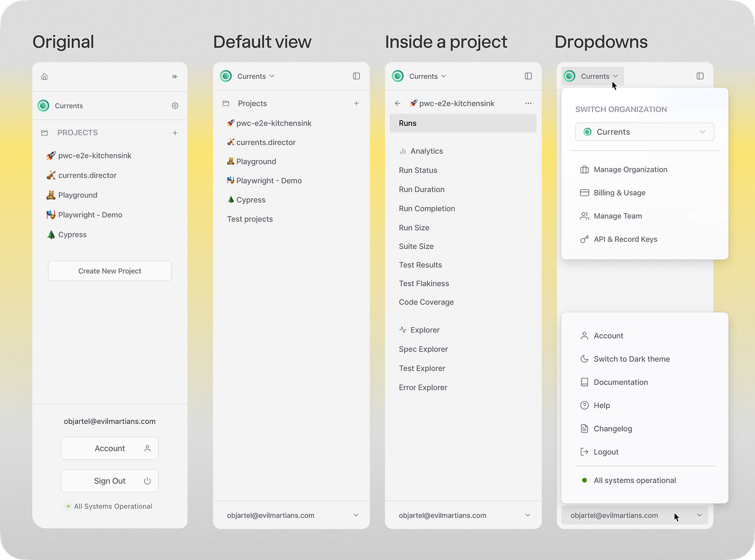Click the folder icon next to PROJECTS in Original
This screenshot has width=755, height=560.
tap(45, 133)
